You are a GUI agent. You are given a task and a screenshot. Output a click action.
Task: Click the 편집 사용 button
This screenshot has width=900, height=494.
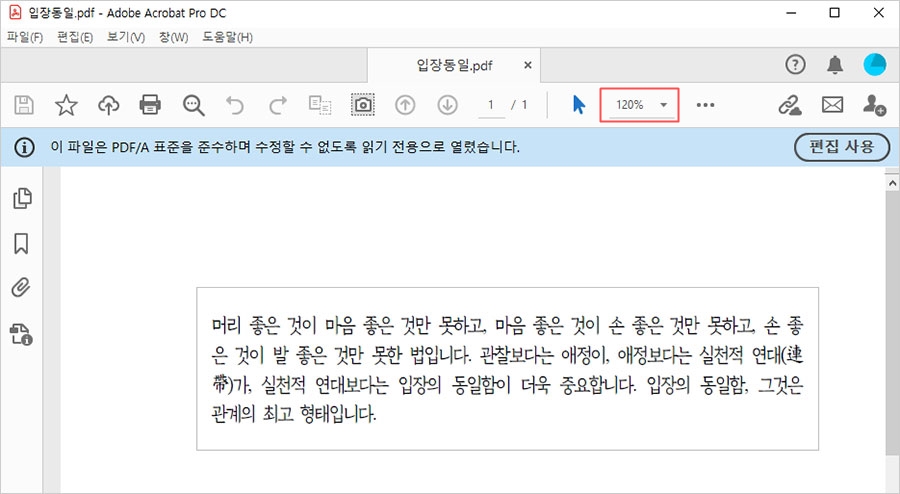point(842,147)
